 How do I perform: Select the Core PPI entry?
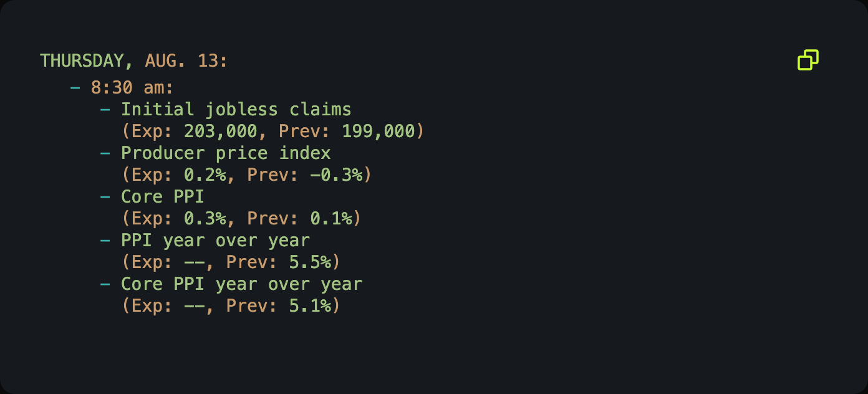coord(163,197)
